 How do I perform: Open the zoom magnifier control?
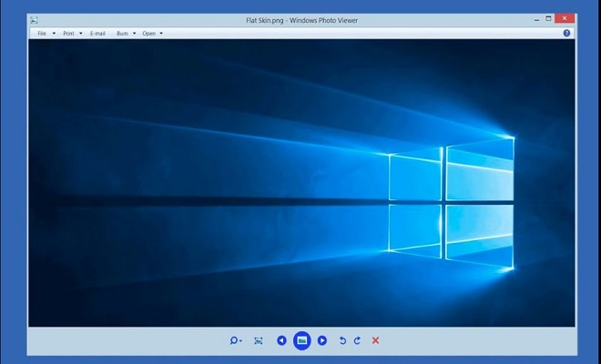(235, 340)
